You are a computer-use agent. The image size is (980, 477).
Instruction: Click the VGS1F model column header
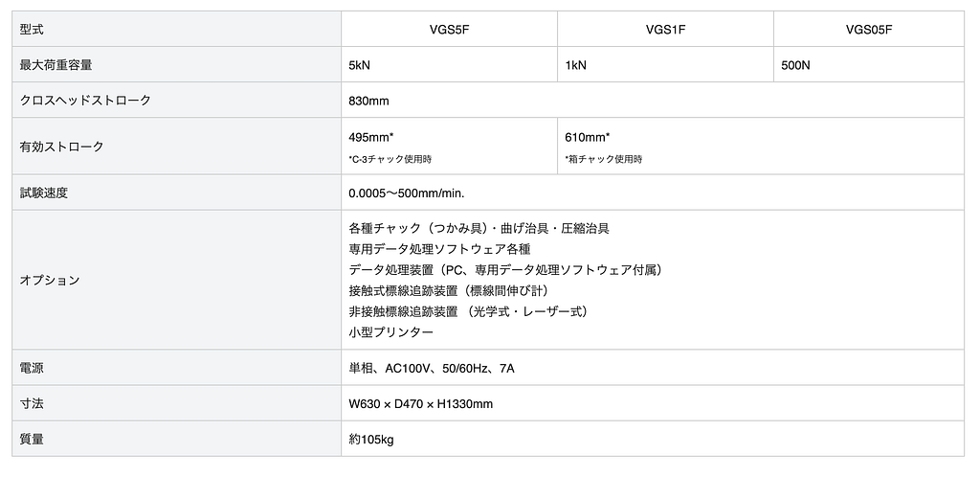click(665, 30)
